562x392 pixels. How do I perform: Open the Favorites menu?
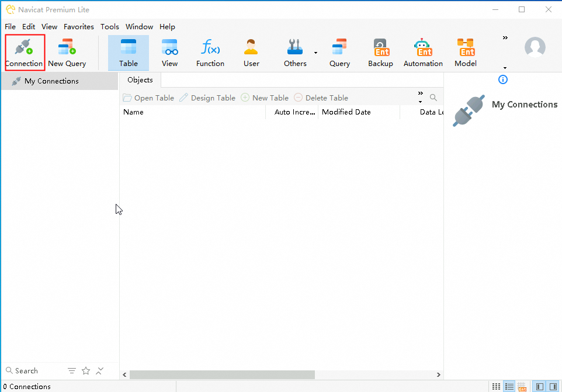(x=78, y=26)
